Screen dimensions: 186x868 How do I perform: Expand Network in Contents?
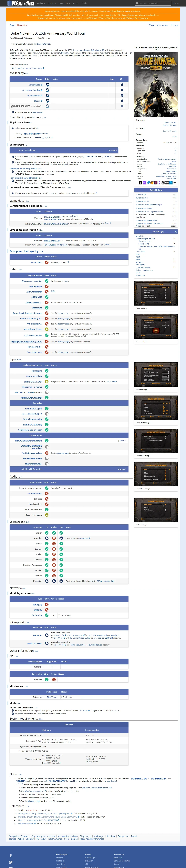[175, 262]
